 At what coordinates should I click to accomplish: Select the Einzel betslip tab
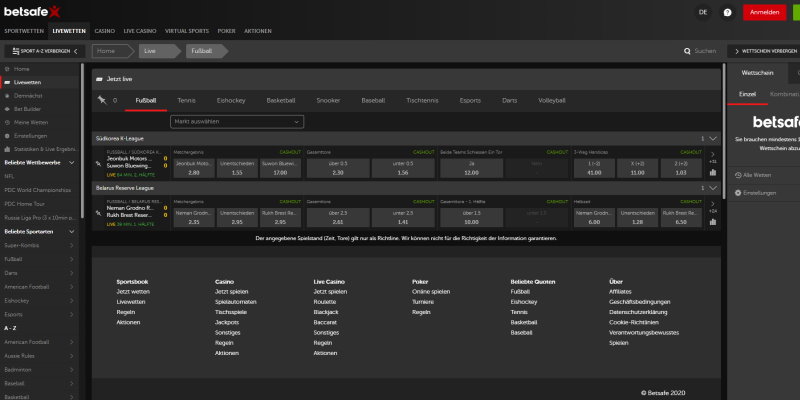click(x=747, y=94)
